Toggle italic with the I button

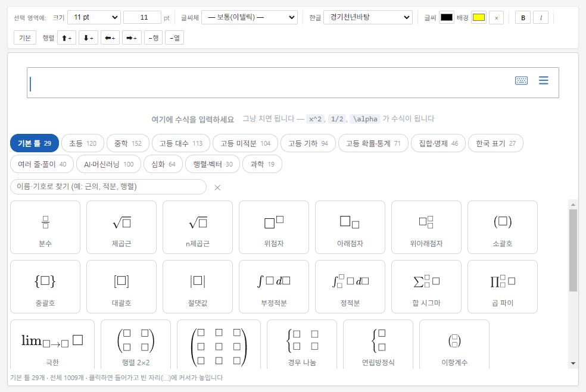tap(541, 17)
